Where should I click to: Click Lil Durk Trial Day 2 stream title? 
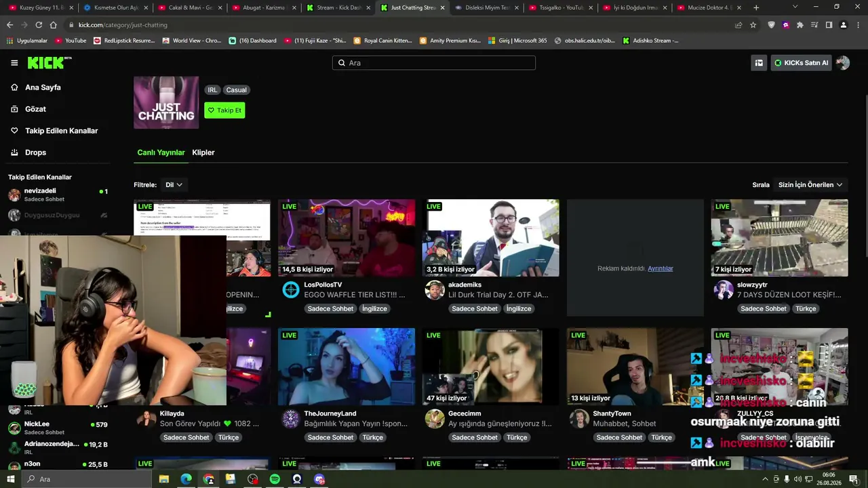tap(498, 295)
